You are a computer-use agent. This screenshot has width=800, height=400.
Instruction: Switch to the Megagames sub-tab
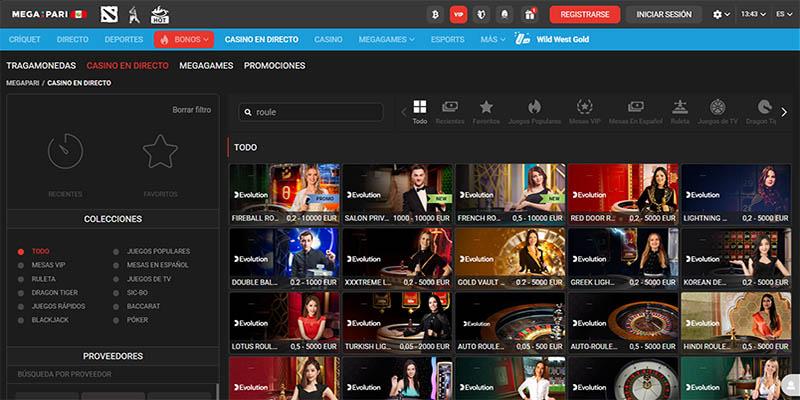[206, 66]
